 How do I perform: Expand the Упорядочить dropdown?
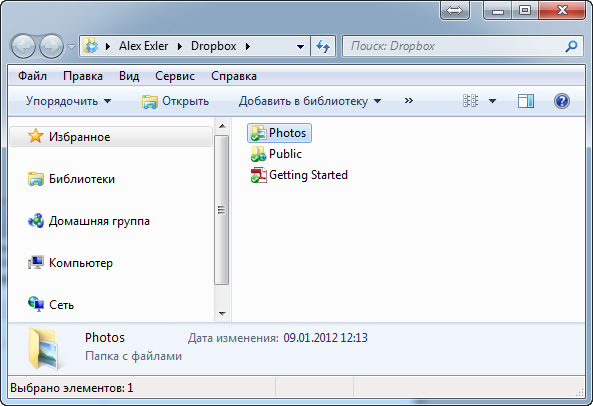pos(68,101)
